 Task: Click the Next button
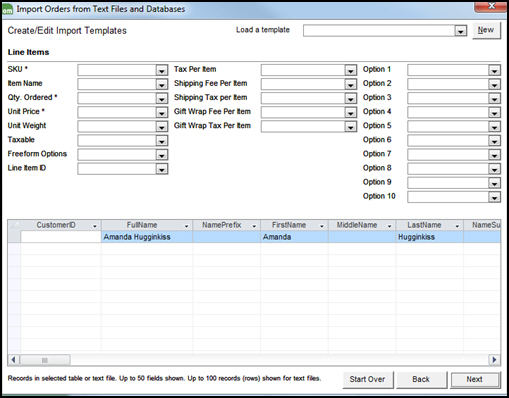click(x=475, y=379)
